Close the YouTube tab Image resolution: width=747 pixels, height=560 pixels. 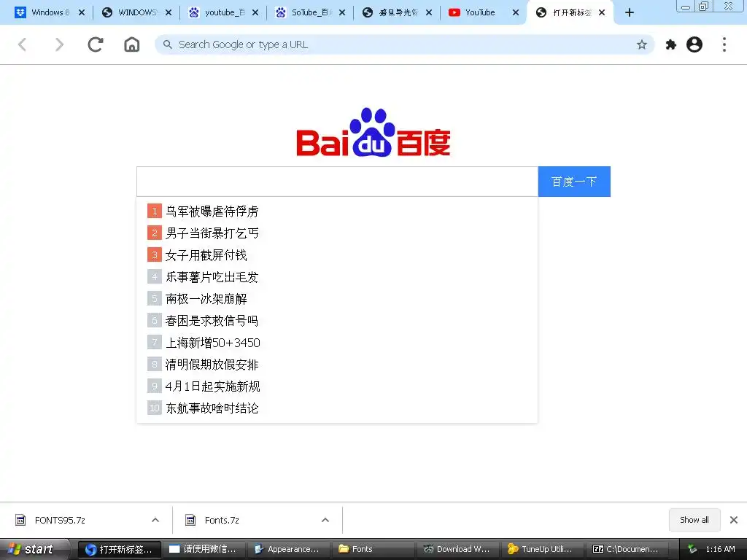pos(516,13)
